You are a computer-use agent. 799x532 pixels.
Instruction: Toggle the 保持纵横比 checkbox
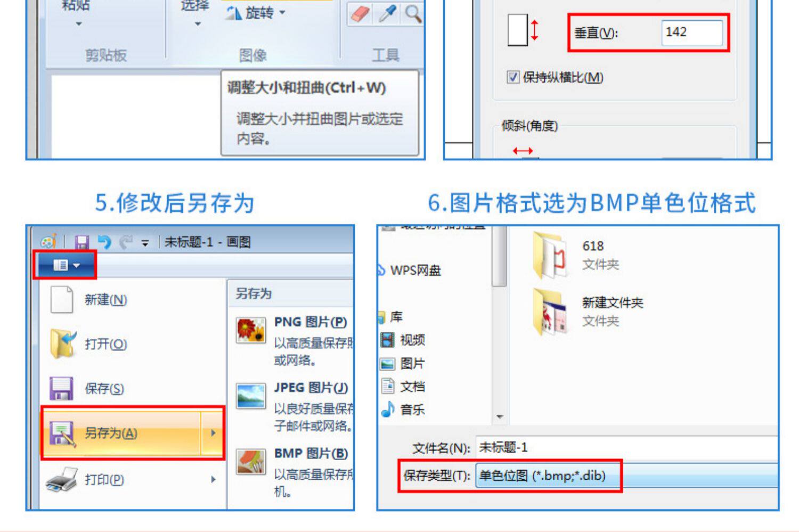pos(513,77)
